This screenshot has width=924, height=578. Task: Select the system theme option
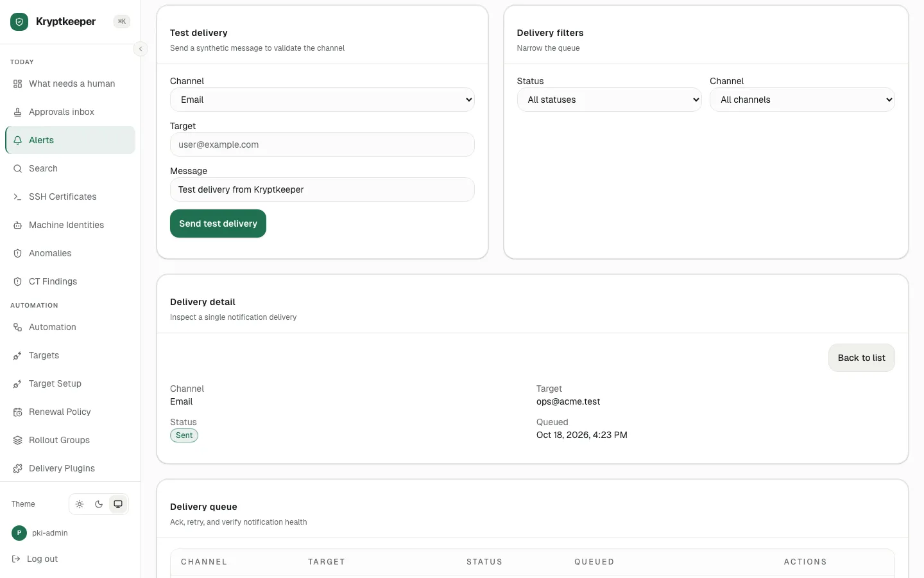pos(118,504)
